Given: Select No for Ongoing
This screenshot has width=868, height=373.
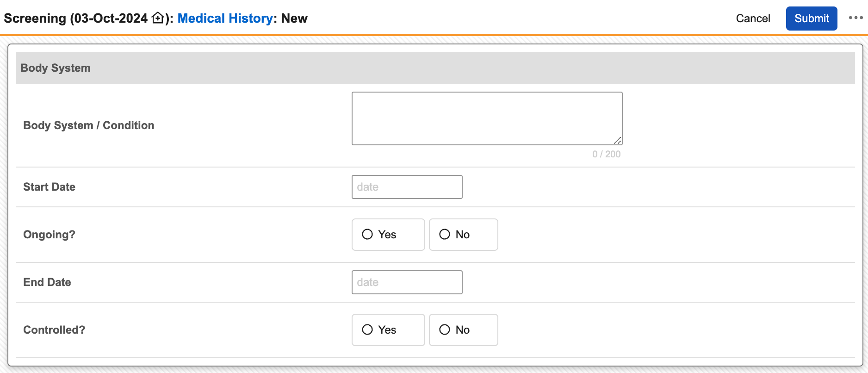Looking at the screenshot, I should click(x=445, y=235).
